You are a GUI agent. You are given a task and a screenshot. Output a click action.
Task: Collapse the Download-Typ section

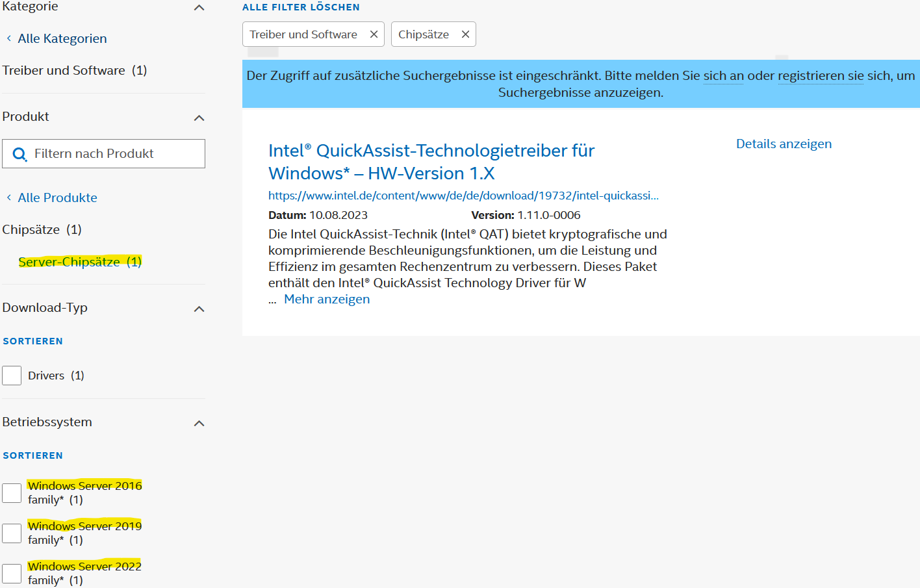[199, 309]
